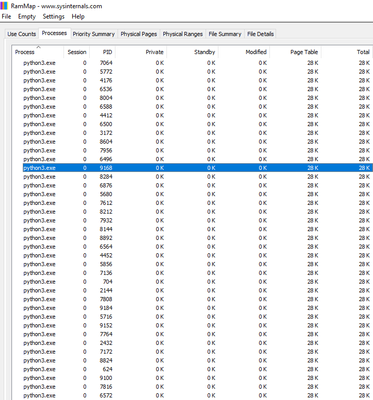Sort by the Modified column header
Viewport: 373px width, 400px height.
coord(244,52)
